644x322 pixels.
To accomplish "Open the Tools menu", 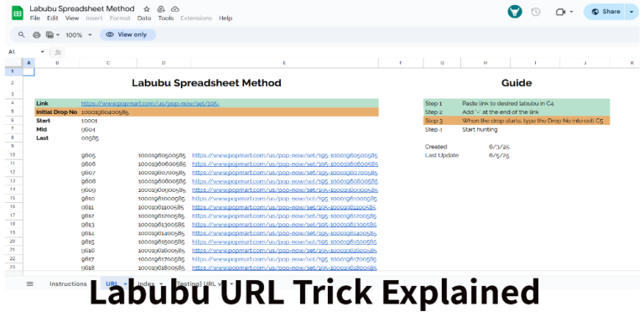I will coord(166,18).
